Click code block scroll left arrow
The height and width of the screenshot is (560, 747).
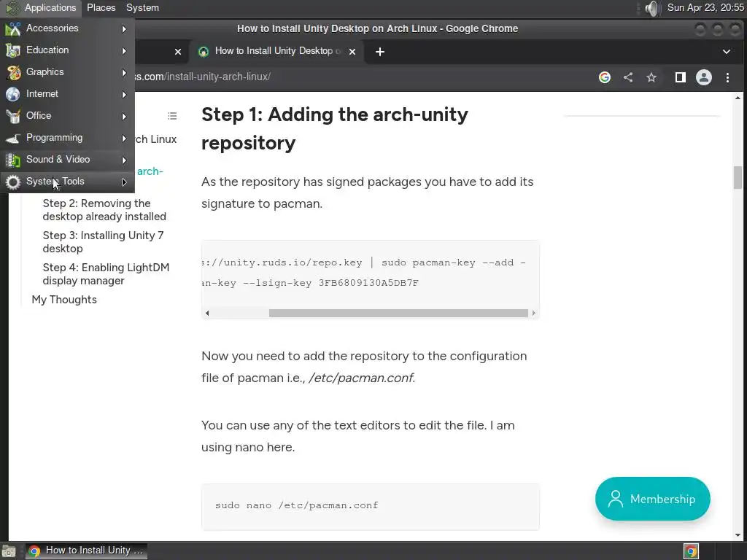(207, 314)
